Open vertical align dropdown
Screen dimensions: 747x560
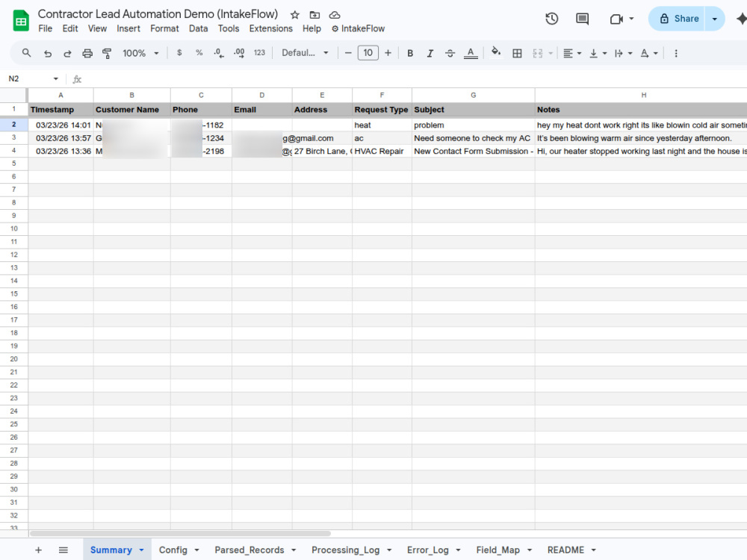click(598, 53)
